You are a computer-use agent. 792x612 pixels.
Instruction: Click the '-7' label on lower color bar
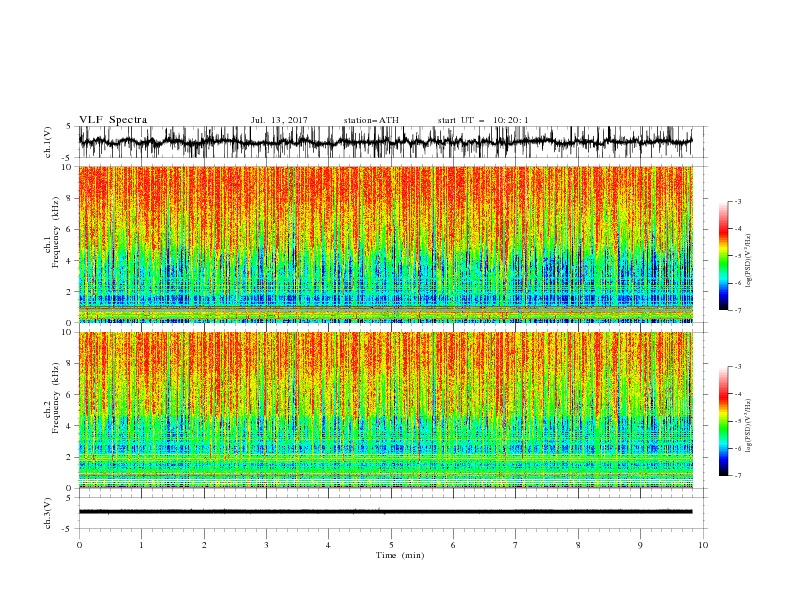pos(737,476)
